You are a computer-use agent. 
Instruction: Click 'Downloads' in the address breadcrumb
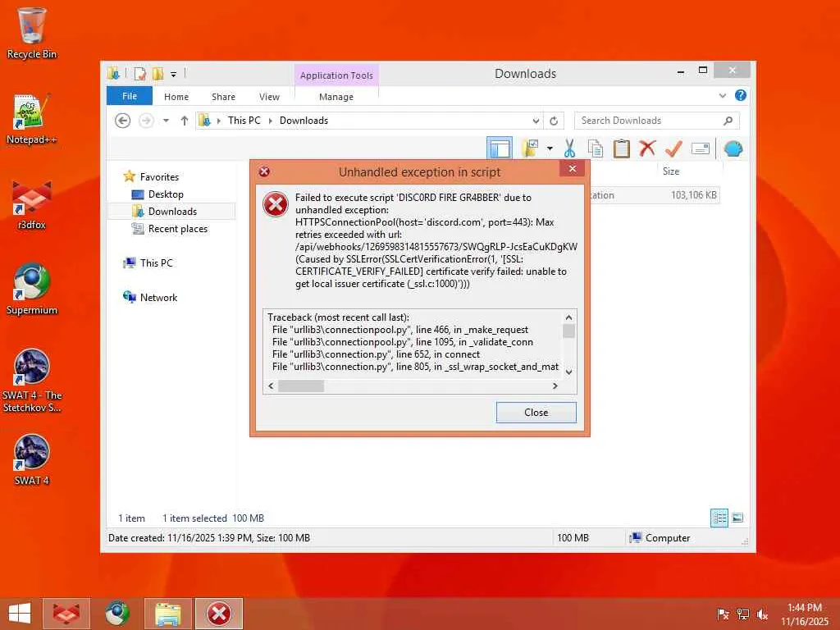tap(304, 121)
